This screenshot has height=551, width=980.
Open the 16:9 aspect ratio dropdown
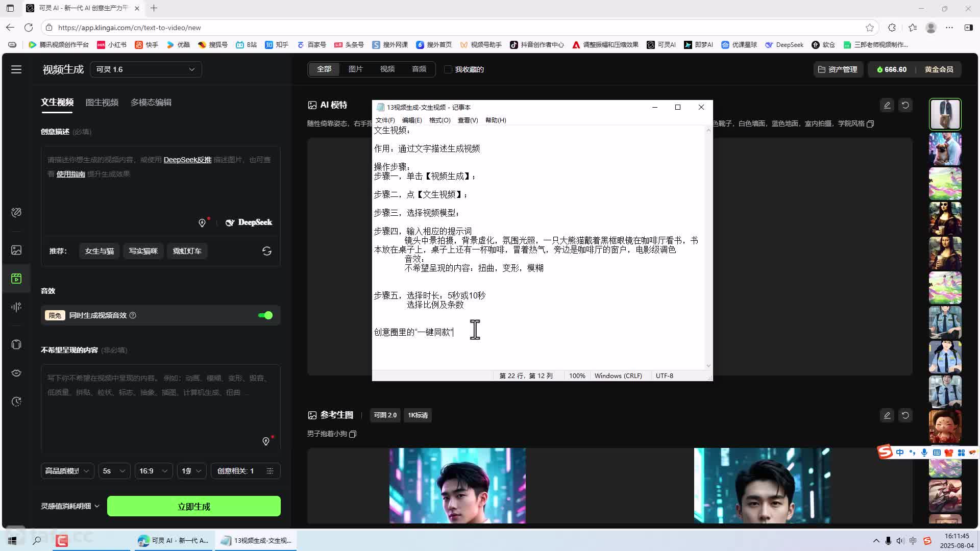tap(153, 471)
